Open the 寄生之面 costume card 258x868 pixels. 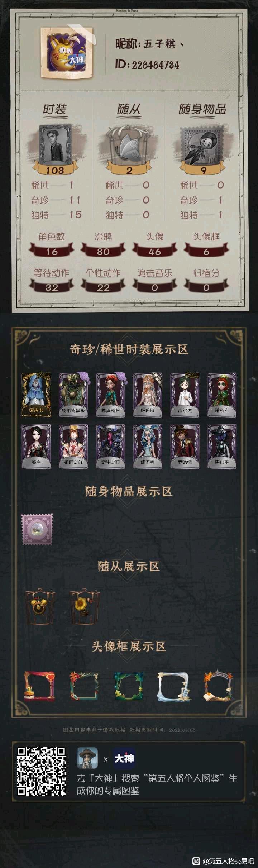110,446
